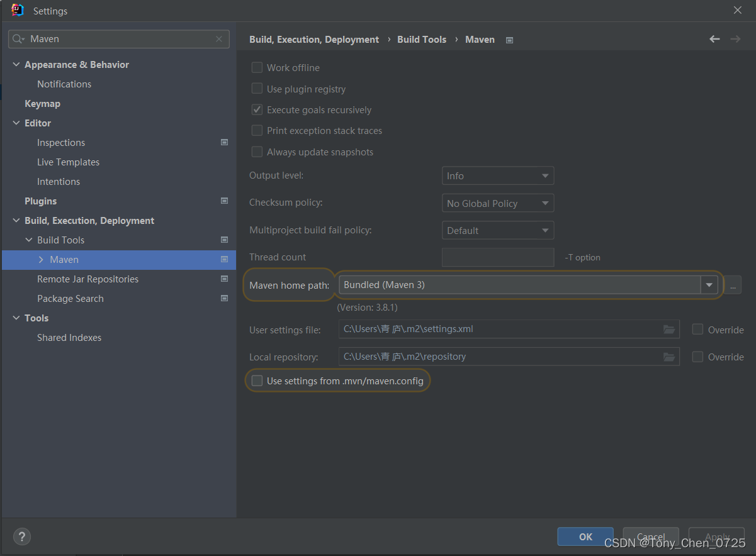The width and height of the screenshot is (756, 556).
Task: Enable Work offline checkbox
Action: 257,67
